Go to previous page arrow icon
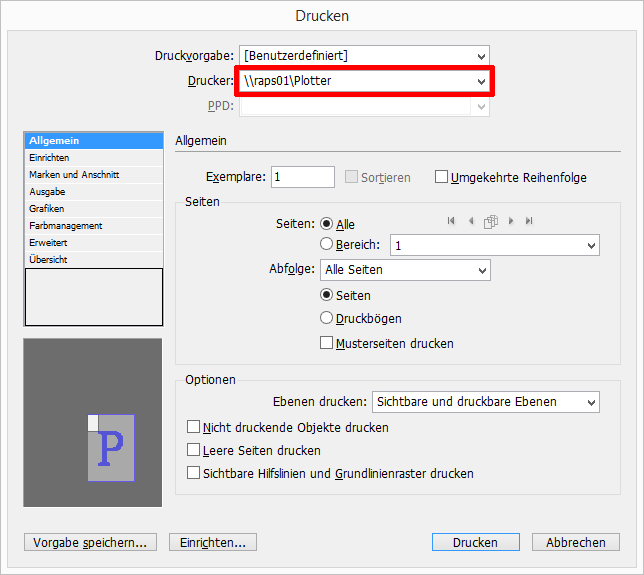644x575 pixels. coord(471,221)
